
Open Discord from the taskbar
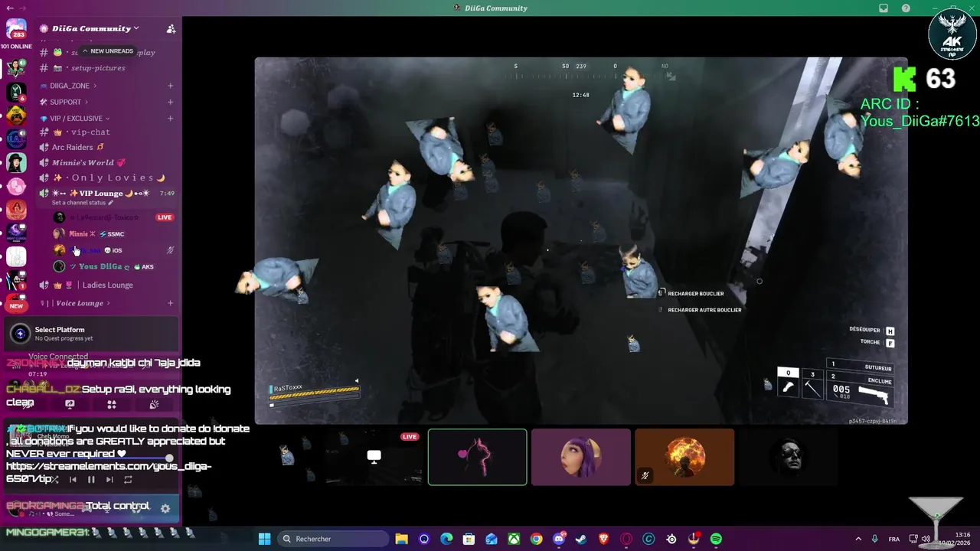click(559, 539)
